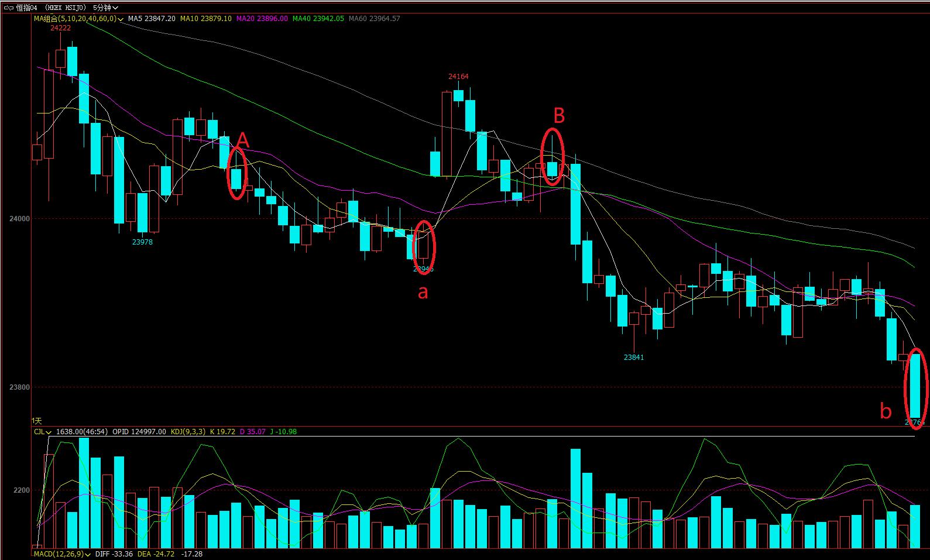The height and width of the screenshot is (560, 930).
Task: Click the 恒指04 contract name
Action: (27, 8)
